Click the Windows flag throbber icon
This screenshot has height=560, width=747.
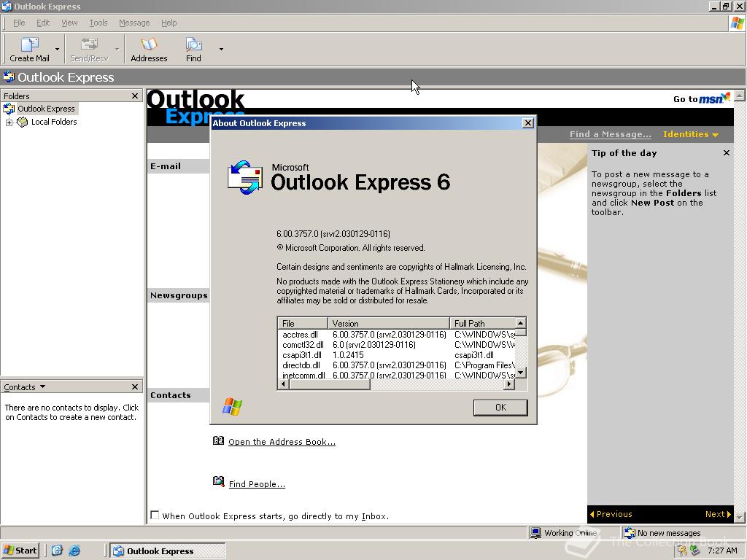click(737, 23)
